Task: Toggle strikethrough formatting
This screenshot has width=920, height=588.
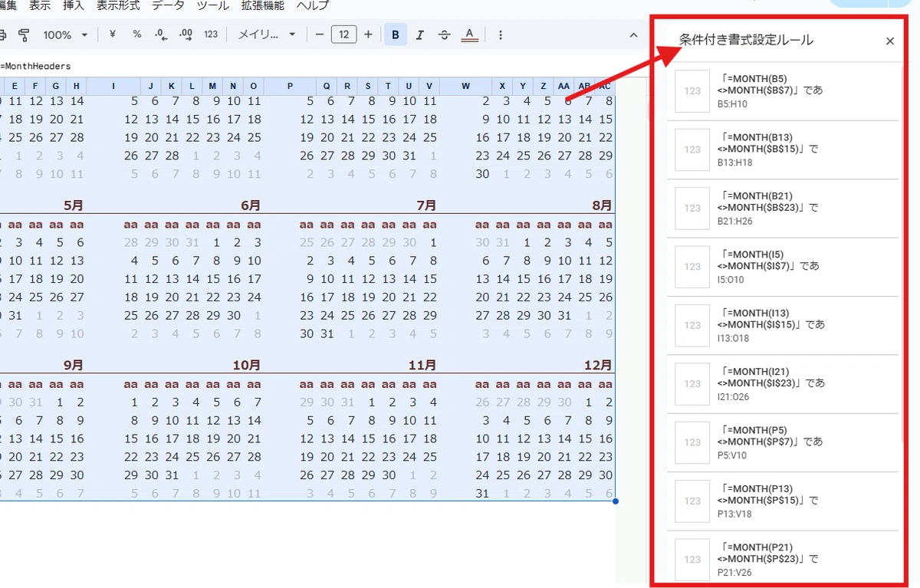Action: pyautogui.click(x=444, y=34)
